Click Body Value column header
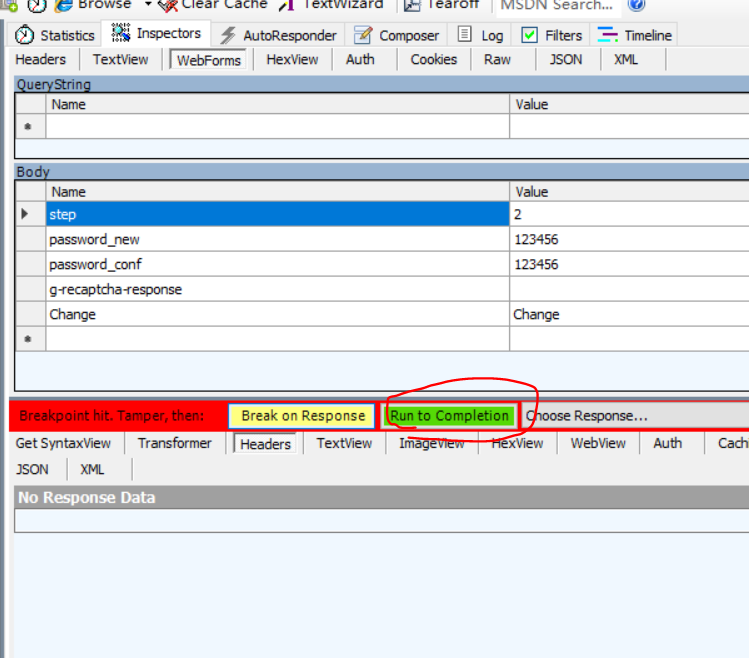The height and width of the screenshot is (658, 749). pos(630,192)
